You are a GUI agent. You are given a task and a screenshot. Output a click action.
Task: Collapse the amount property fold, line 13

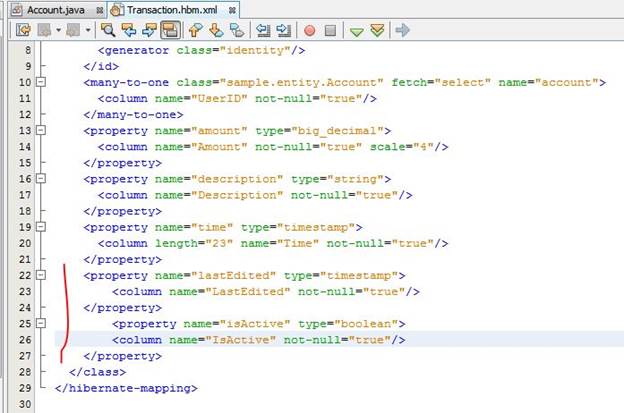(41, 130)
